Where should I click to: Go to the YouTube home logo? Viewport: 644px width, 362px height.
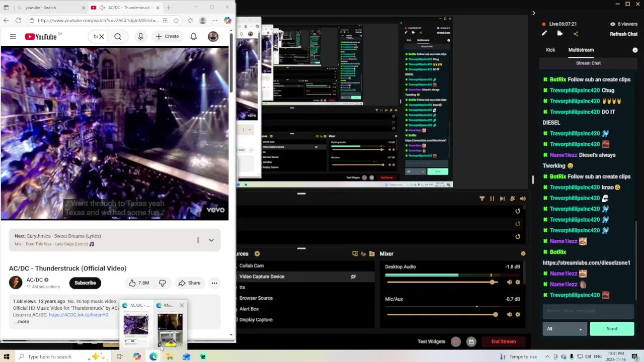41,36
